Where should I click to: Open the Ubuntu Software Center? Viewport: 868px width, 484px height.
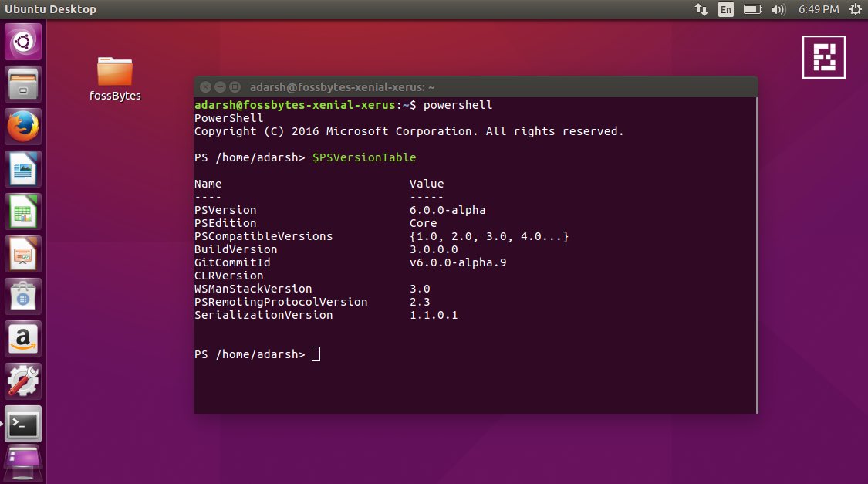(x=22, y=298)
